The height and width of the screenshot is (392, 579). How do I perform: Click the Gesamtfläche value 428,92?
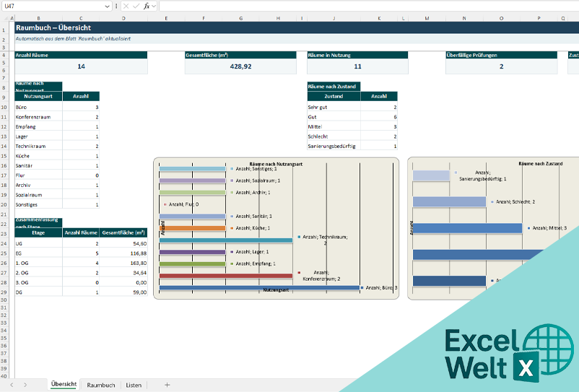pyautogui.click(x=240, y=66)
